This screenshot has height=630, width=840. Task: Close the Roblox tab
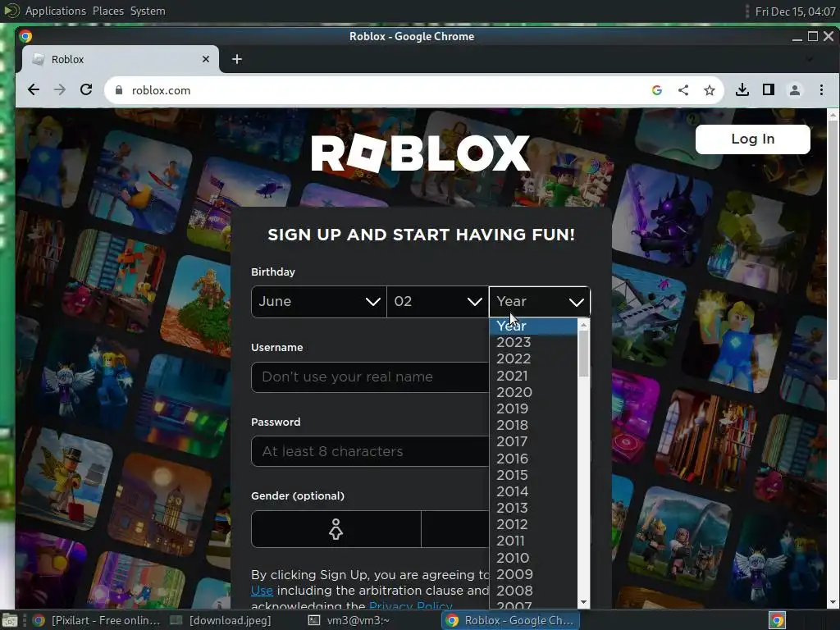[206, 59]
